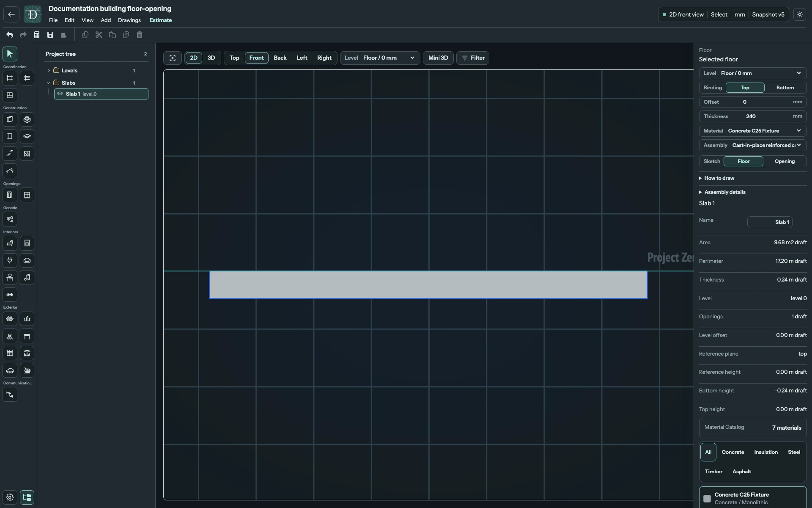Select the bathtub interiors tool
812x508 pixels.
pos(10,243)
